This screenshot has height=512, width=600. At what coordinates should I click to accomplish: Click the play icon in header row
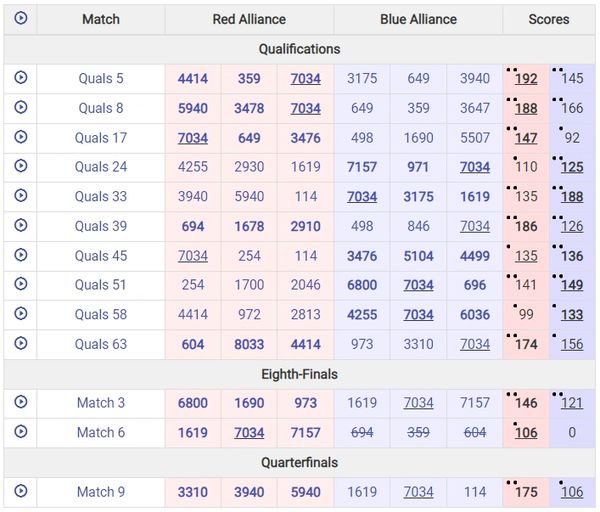pos(20,19)
